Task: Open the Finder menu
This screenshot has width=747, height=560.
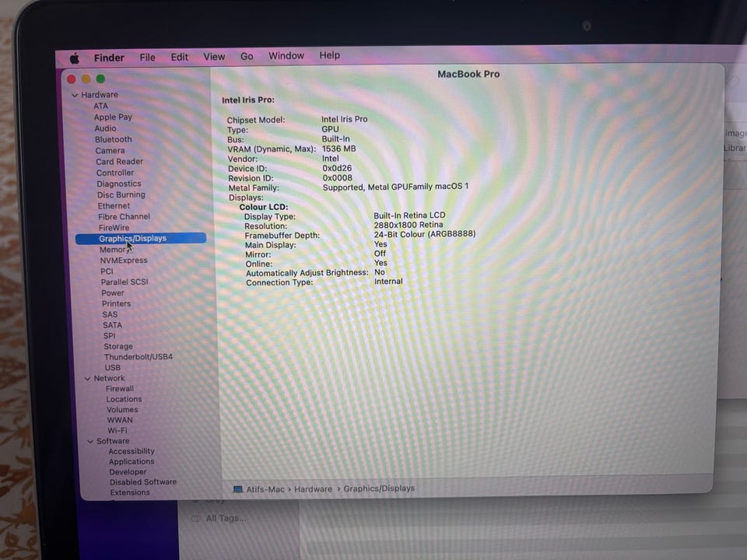Action: (x=109, y=58)
